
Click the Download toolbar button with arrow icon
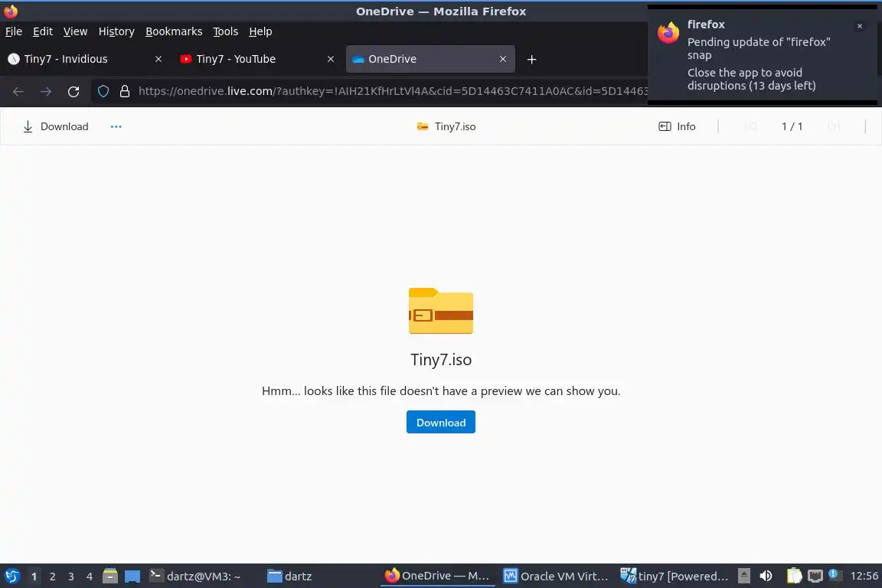(56, 126)
